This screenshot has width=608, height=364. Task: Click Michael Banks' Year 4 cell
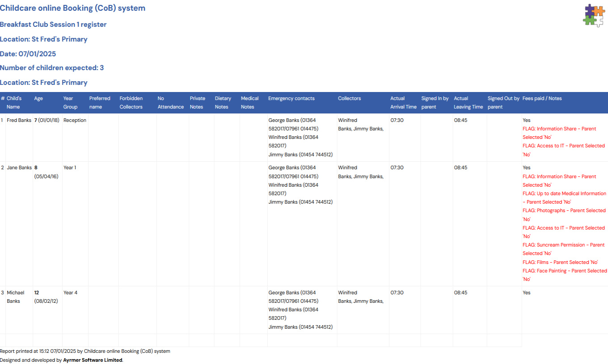(x=70, y=293)
